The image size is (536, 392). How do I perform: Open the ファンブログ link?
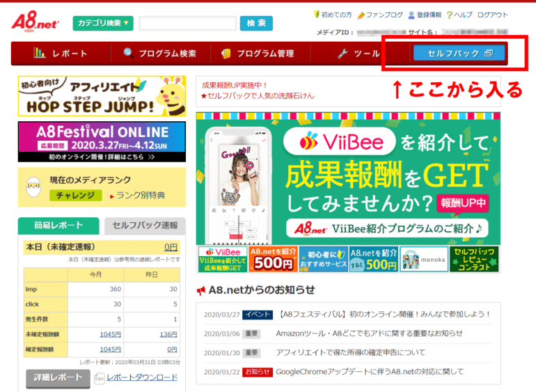[384, 15]
